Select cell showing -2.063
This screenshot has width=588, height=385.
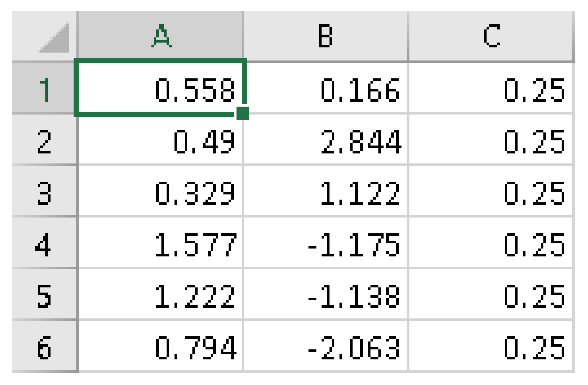pyautogui.click(x=325, y=347)
